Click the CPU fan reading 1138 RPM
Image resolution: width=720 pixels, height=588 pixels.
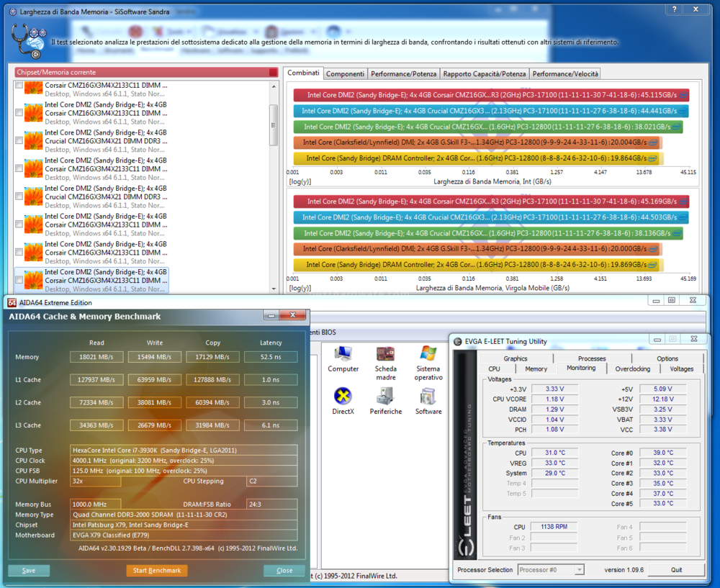pyautogui.click(x=554, y=527)
